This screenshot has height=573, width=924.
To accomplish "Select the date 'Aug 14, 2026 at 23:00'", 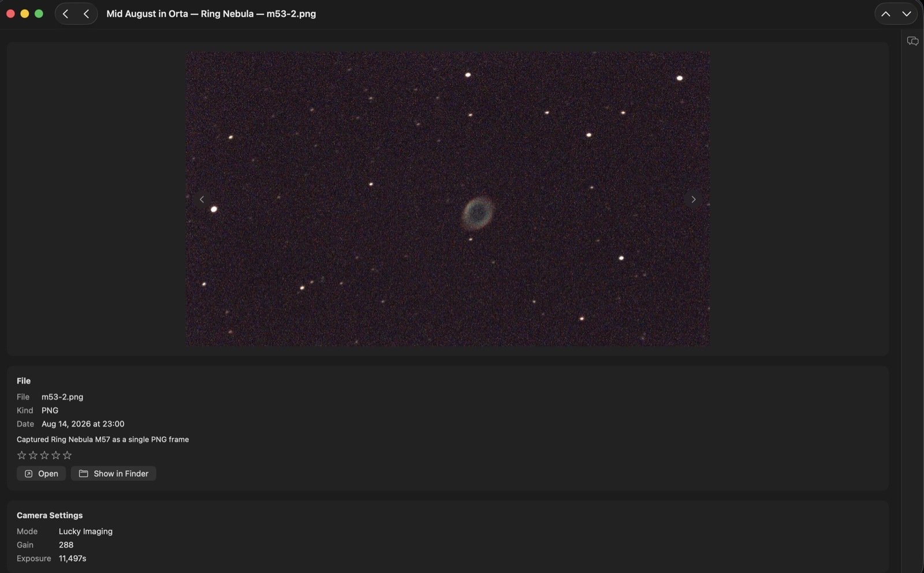I will 83,424.
